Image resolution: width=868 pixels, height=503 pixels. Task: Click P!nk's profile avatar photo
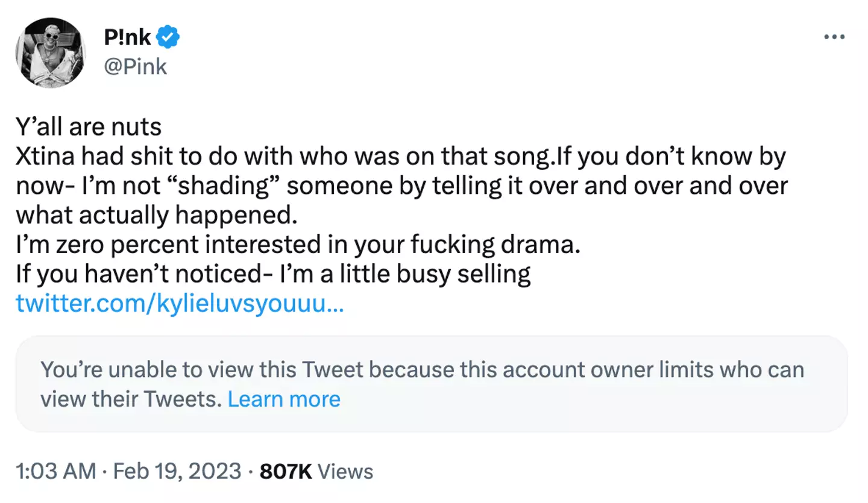(51, 52)
